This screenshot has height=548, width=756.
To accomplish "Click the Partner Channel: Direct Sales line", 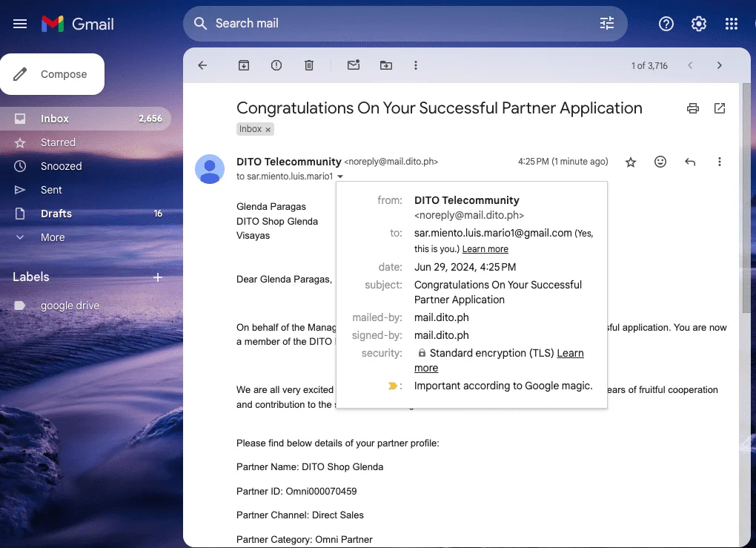I will (300, 515).
